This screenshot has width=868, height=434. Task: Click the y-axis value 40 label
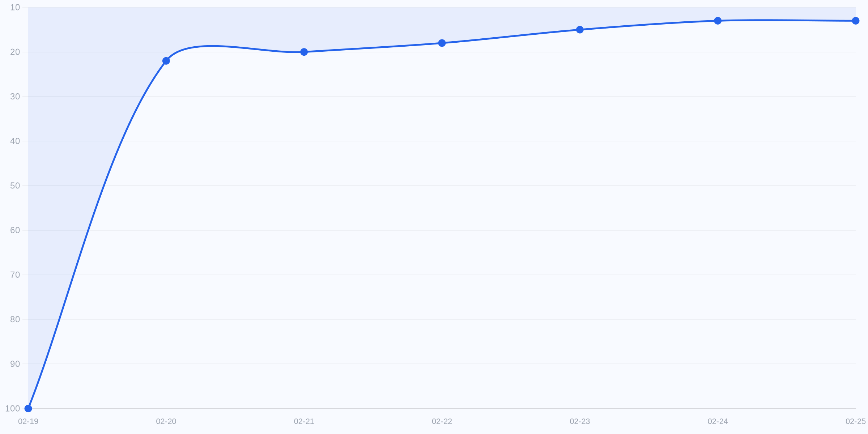click(15, 141)
